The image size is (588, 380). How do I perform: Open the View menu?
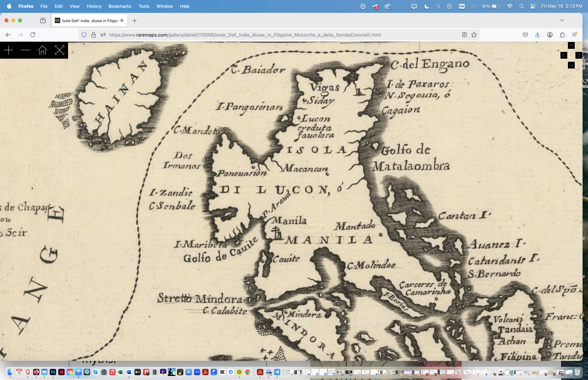[75, 6]
